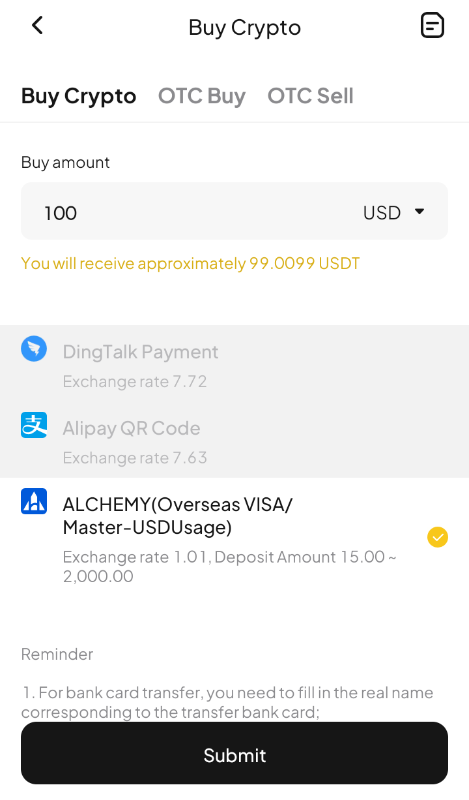Tap the ALCHEMY Overseas VISA/Master label

[178, 516]
